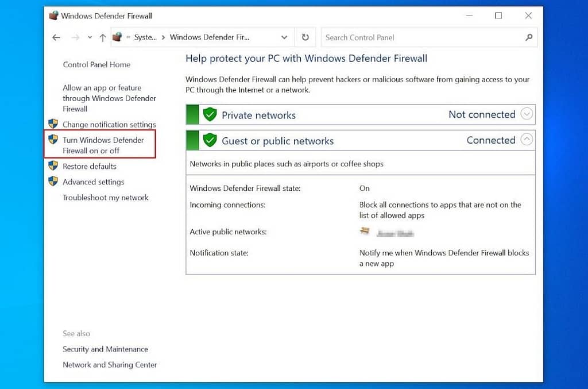This screenshot has width=588, height=389.
Task: Click the firewall state value 'On'
Action: coord(364,188)
